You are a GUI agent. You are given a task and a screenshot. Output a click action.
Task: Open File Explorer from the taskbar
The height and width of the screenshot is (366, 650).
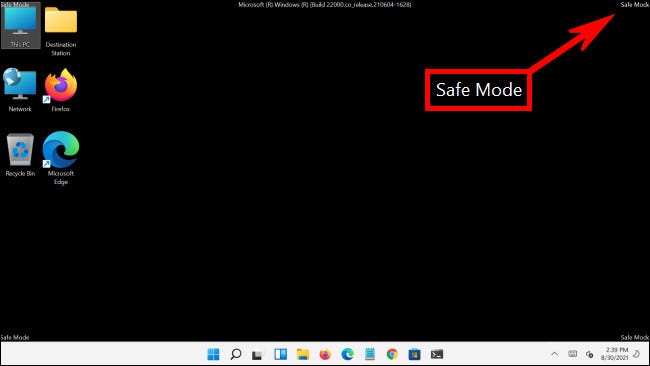click(303, 354)
